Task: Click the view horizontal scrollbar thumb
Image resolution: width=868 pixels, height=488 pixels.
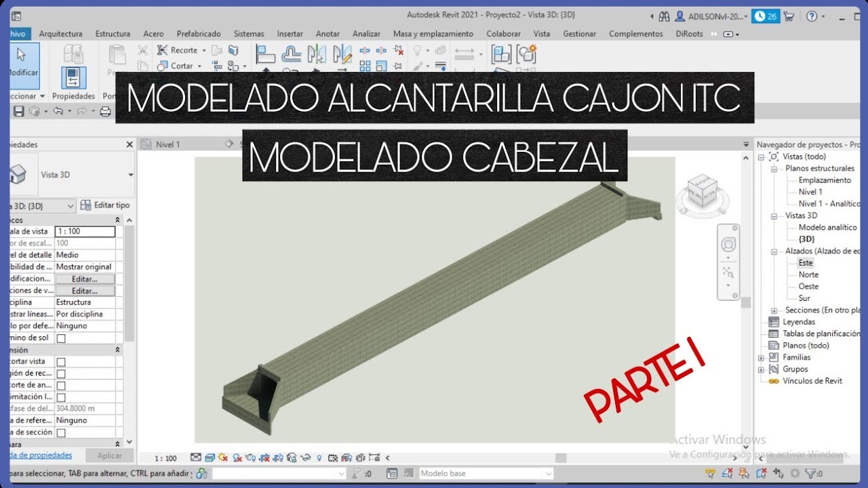Action: pyautogui.click(x=560, y=458)
